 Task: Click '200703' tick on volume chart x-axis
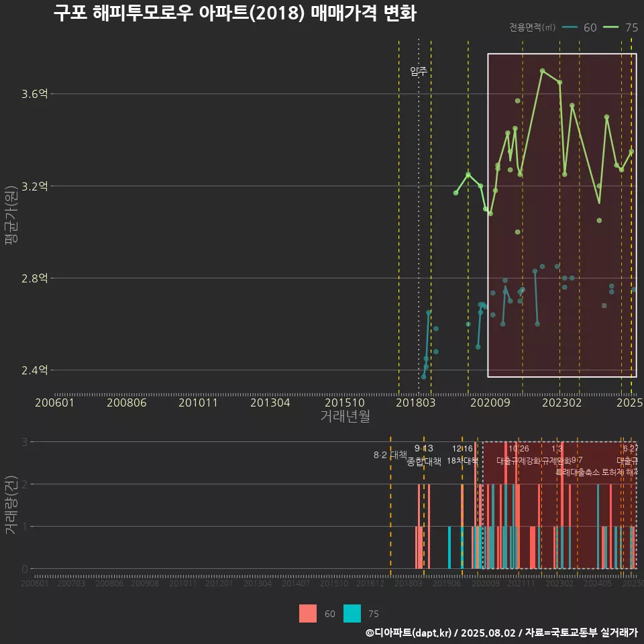71,583
